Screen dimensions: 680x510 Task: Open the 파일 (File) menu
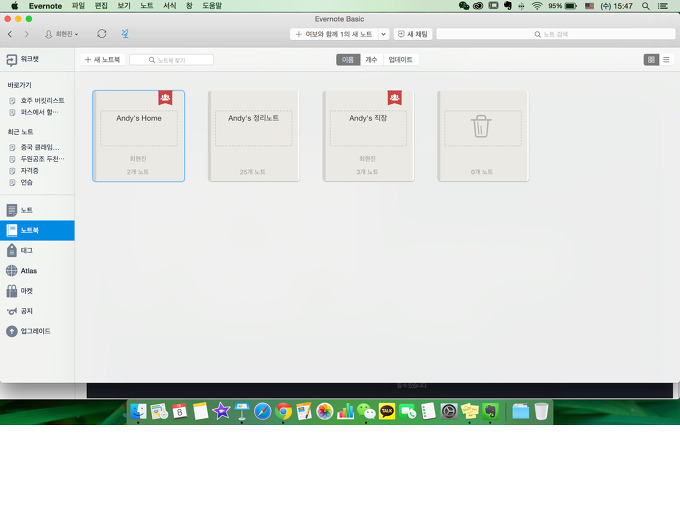point(78,6)
